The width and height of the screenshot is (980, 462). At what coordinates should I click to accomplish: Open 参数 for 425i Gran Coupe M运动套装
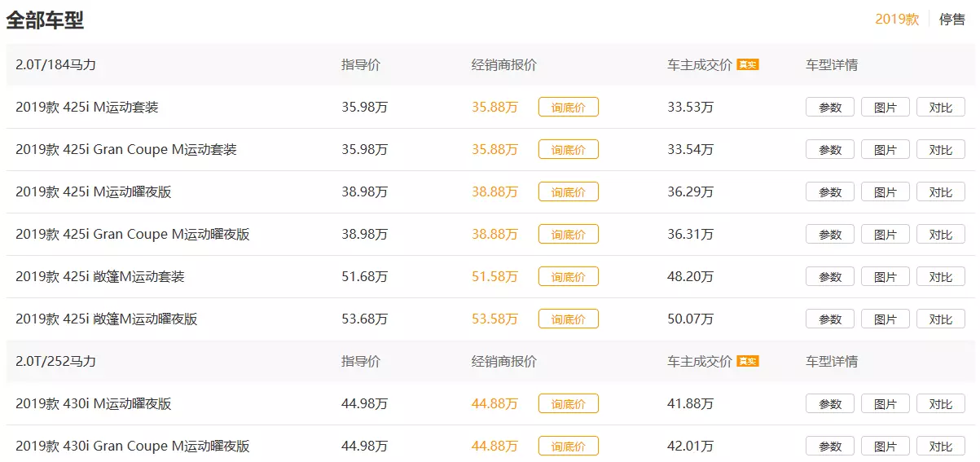[x=830, y=150]
